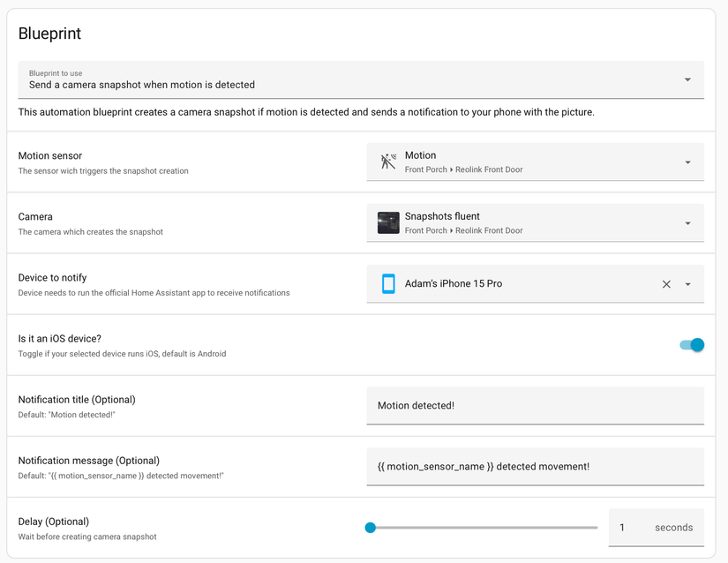Toggle the 'Is it an iOS device?' switch

(692, 345)
